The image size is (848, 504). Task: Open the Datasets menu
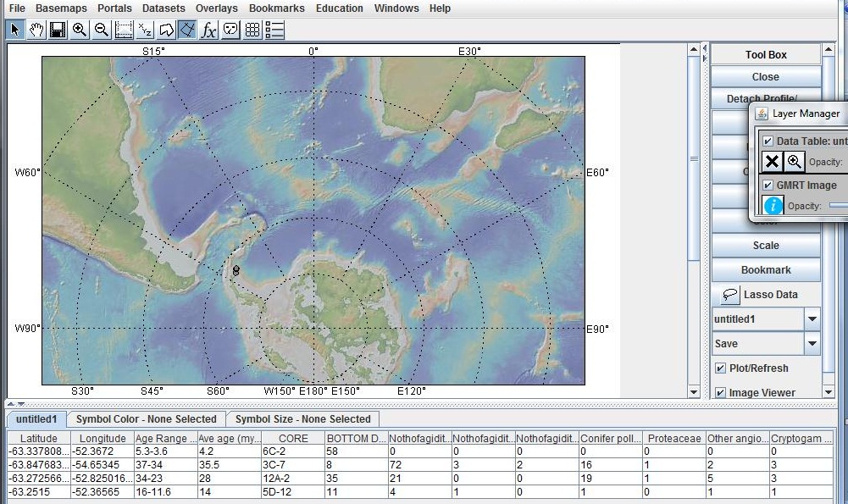163,8
